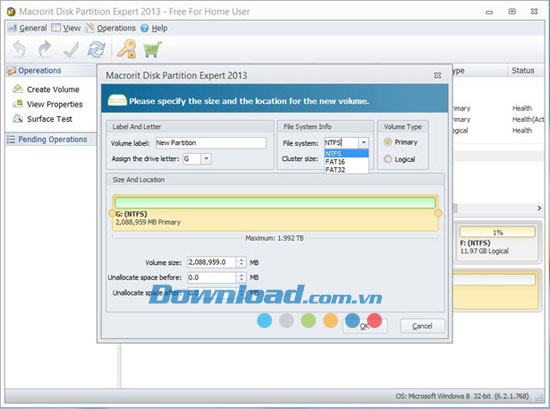Click the right handle of partition size bar

(438, 213)
